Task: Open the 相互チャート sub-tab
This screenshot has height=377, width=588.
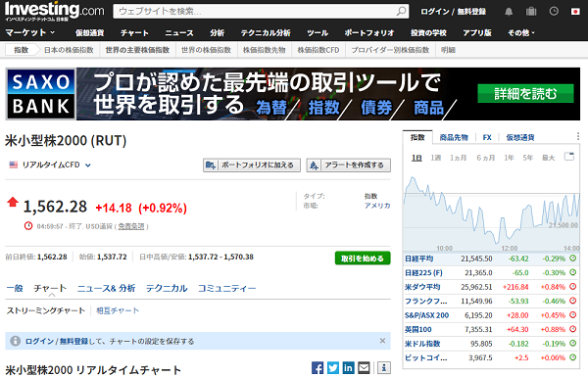Action: pos(118,310)
